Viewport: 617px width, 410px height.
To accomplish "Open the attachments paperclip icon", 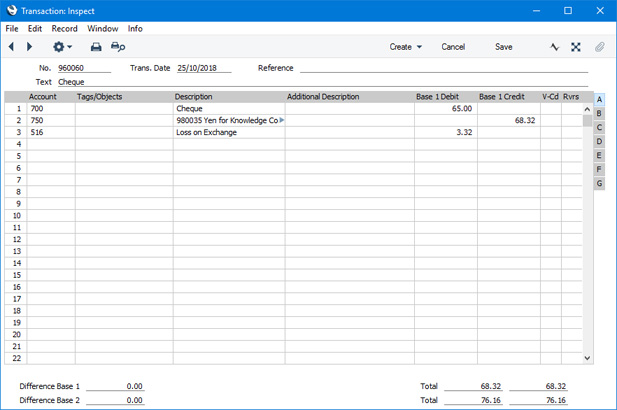I will pyautogui.click(x=600, y=47).
